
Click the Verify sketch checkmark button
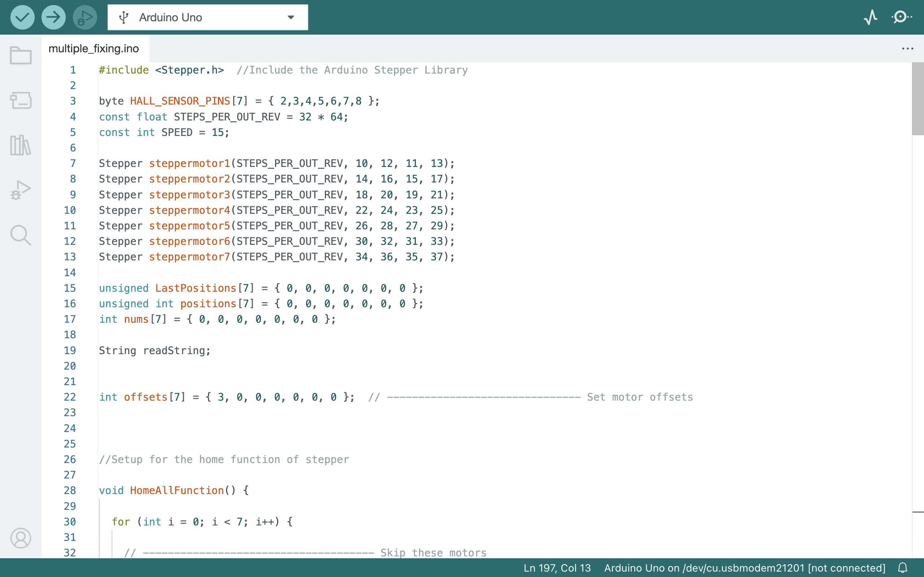click(22, 17)
